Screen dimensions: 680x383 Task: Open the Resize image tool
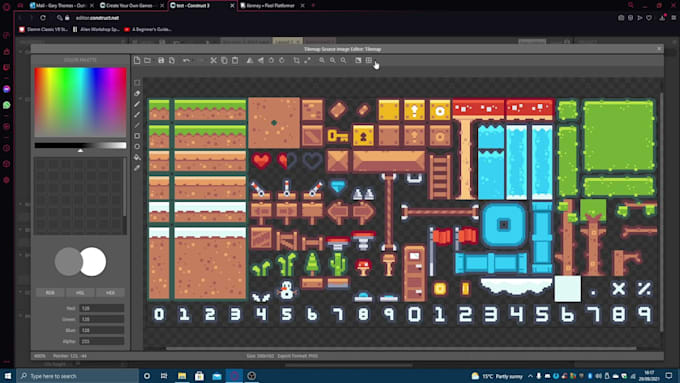(307, 60)
